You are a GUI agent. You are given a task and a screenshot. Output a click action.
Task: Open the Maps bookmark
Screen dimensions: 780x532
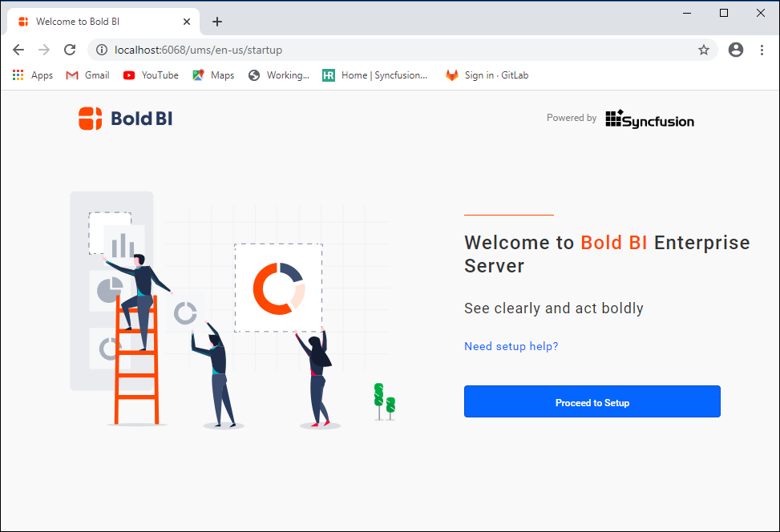click(213, 75)
